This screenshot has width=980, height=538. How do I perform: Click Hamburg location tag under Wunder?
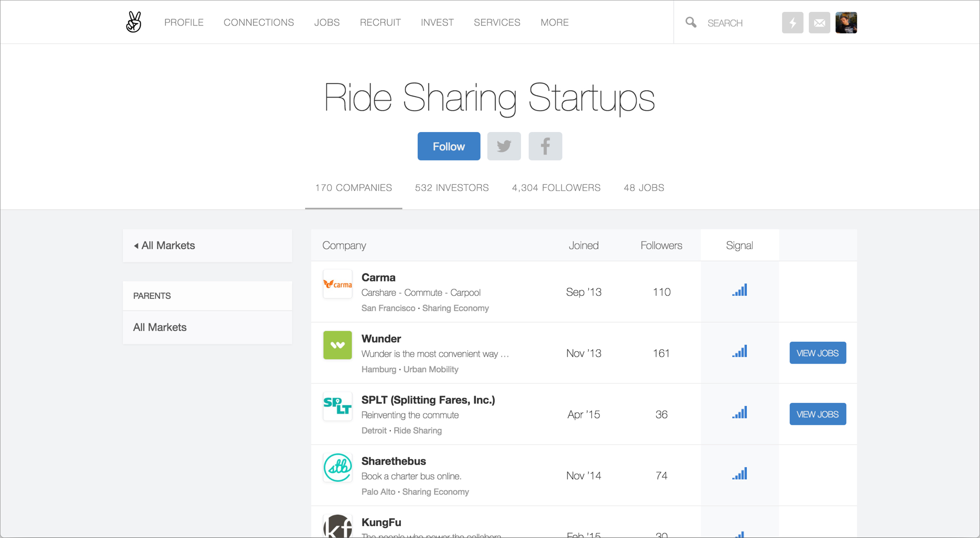[379, 370]
